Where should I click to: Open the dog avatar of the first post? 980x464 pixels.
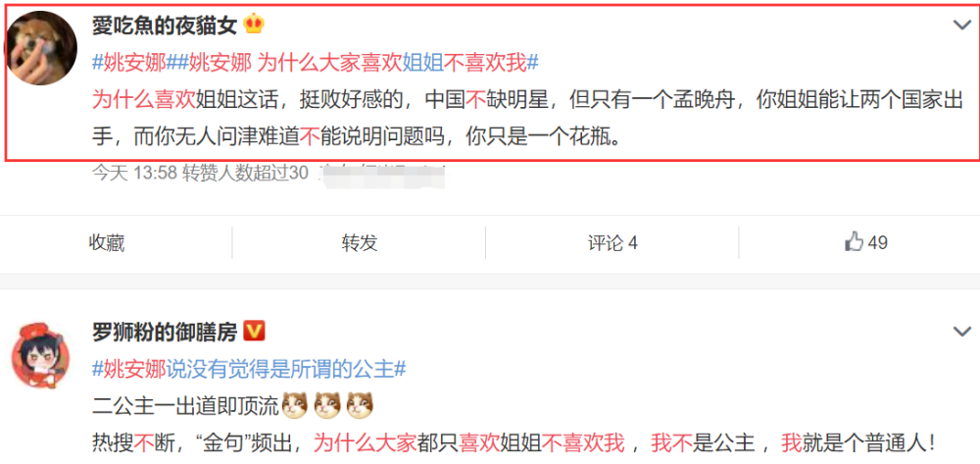pyautogui.click(x=41, y=48)
